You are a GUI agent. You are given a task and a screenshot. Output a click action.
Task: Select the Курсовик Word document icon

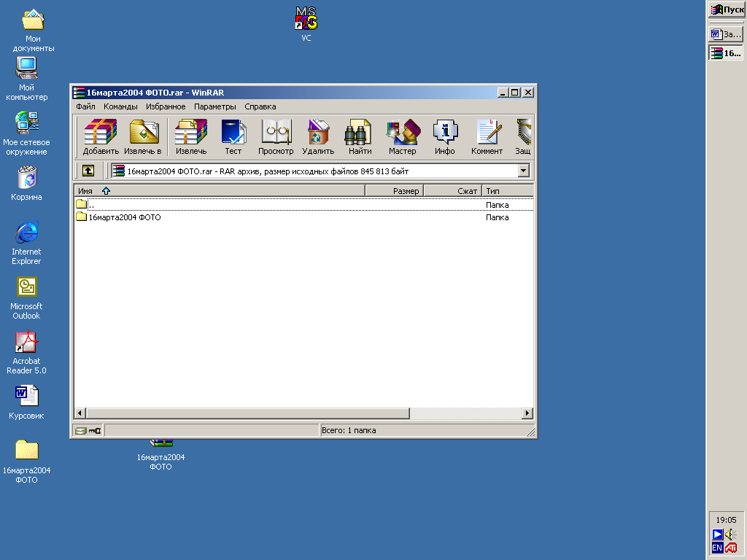(x=27, y=402)
